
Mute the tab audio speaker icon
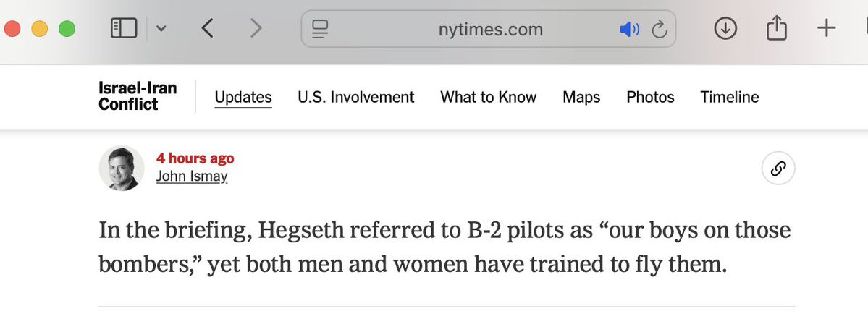629,30
